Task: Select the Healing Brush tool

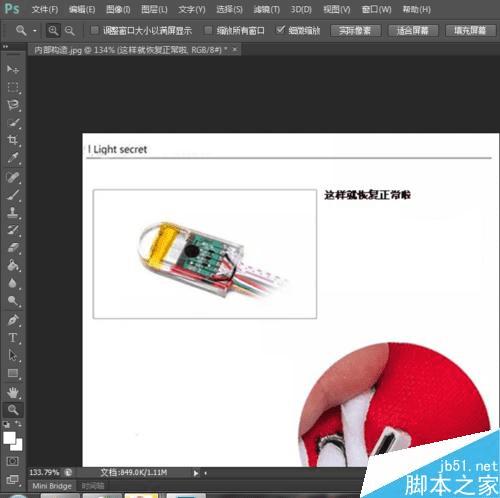Action: [13, 177]
